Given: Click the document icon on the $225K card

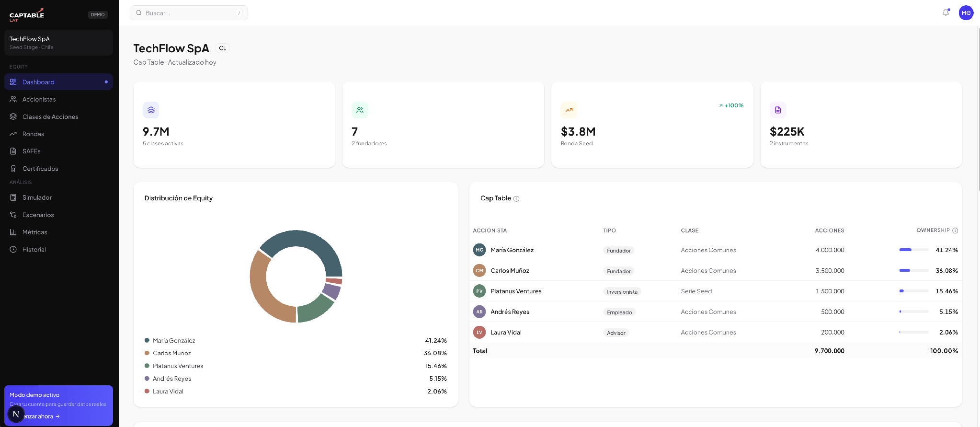Looking at the screenshot, I should click(x=778, y=110).
